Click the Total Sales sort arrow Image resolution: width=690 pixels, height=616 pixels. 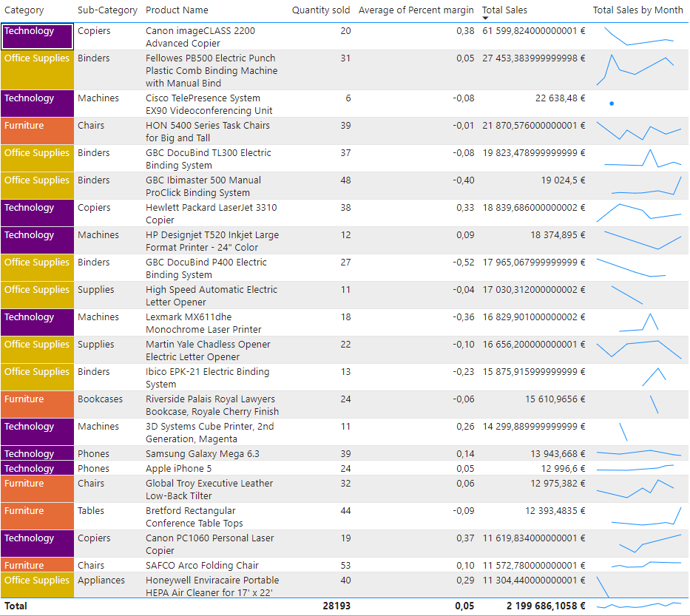pos(486,18)
